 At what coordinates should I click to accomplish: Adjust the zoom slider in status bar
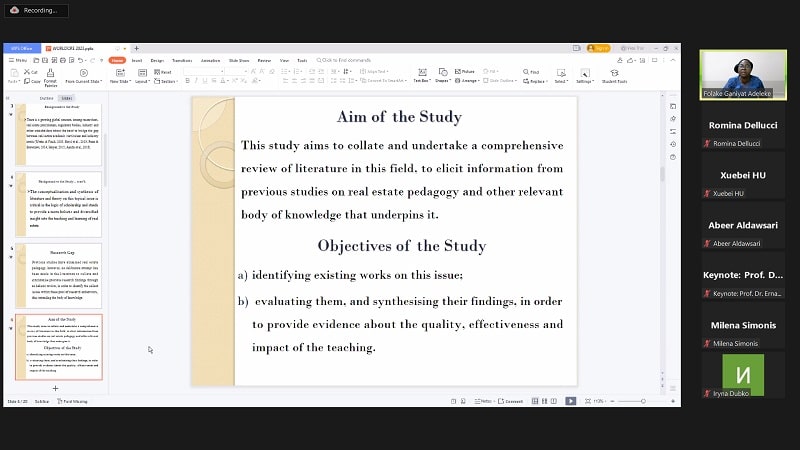[640, 401]
